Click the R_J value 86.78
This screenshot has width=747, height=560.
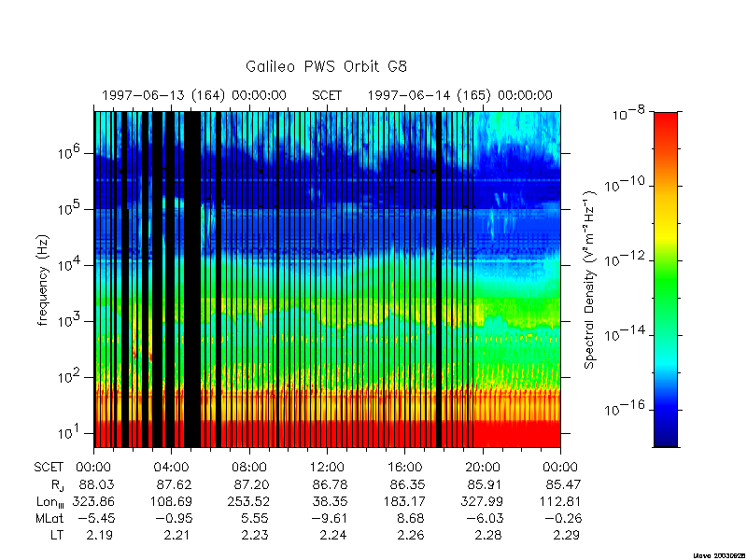click(x=330, y=484)
